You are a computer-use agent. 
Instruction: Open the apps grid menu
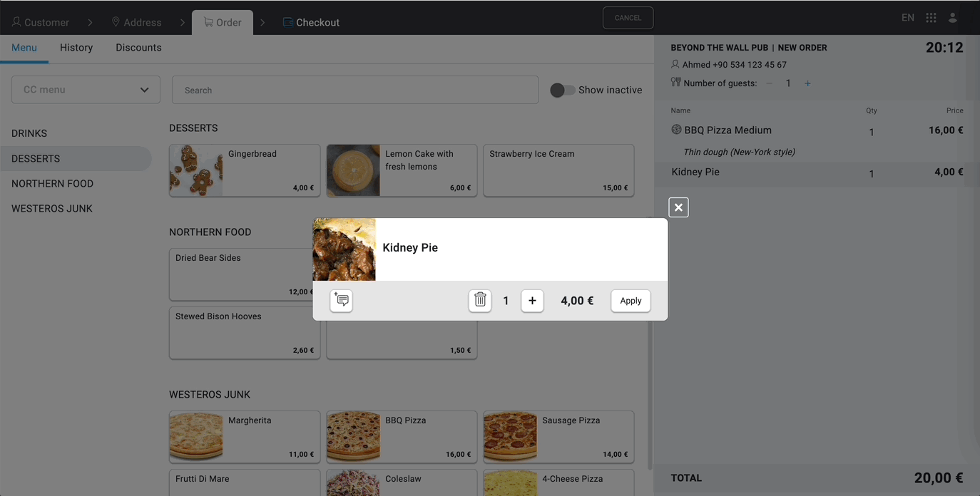931,18
